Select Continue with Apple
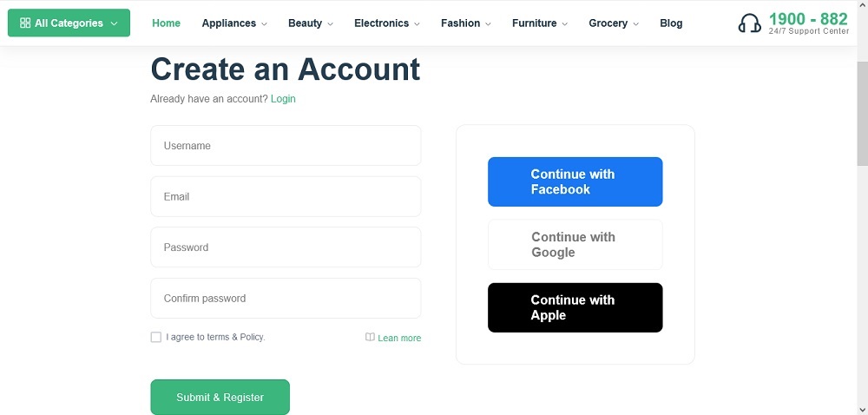Screen dimensions: 868x415 (575, 307)
